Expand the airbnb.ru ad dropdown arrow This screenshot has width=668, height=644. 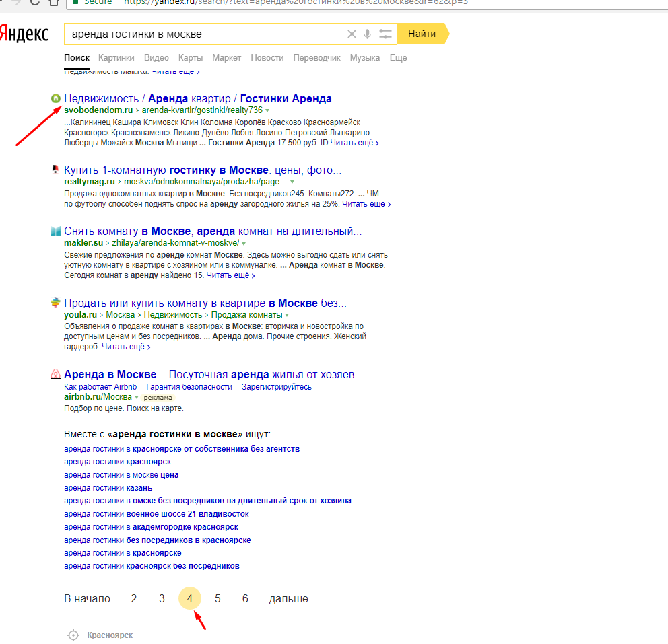coord(137,397)
